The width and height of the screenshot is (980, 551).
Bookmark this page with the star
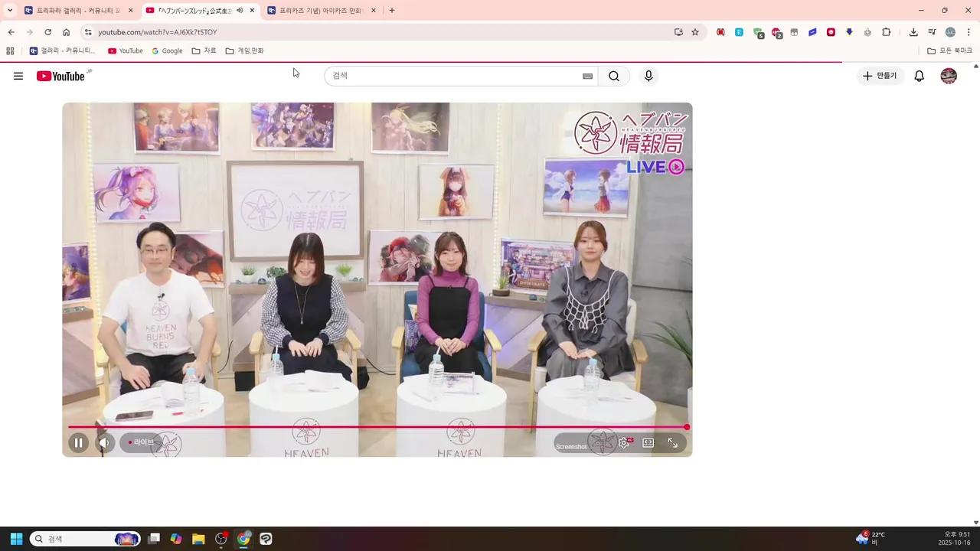[x=695, y=32]
